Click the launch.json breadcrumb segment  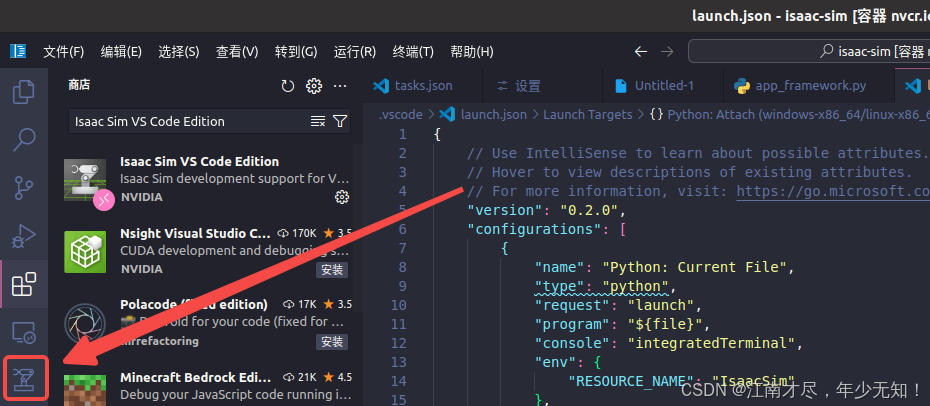tap(493, 114)
